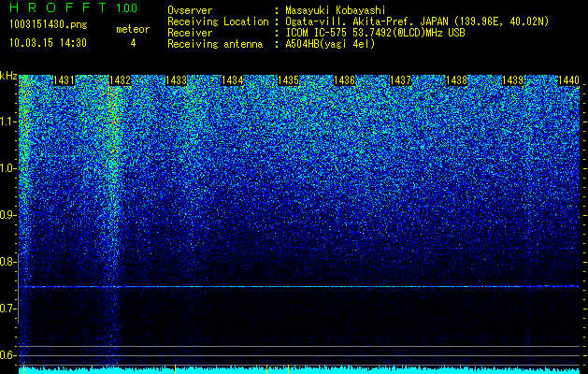Click the 1.1 frequency axis label
This screenshot has width=588, height=374.
click(8, 122)
